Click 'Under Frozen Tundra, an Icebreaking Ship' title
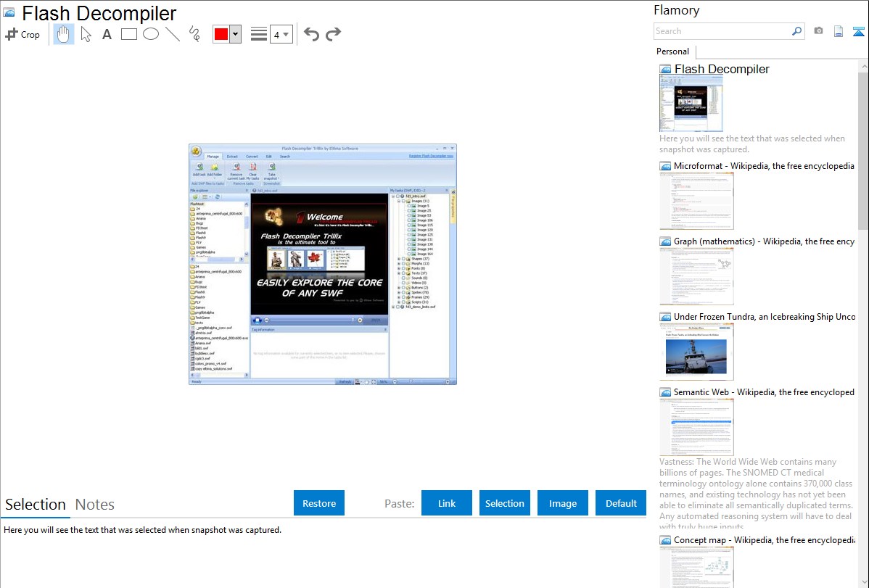This screenshot has height=588, width=869. [765, 316]
